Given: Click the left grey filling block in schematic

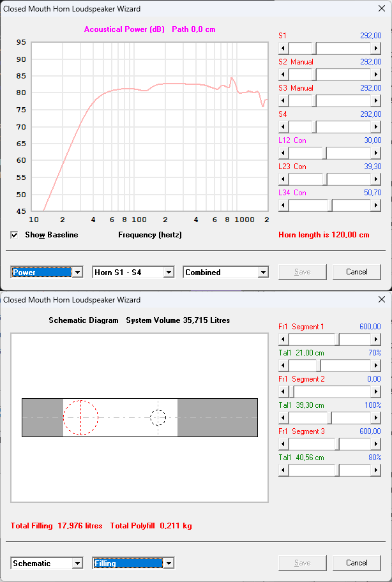Looking at the screenshot, I should click(x=42, y=417).
